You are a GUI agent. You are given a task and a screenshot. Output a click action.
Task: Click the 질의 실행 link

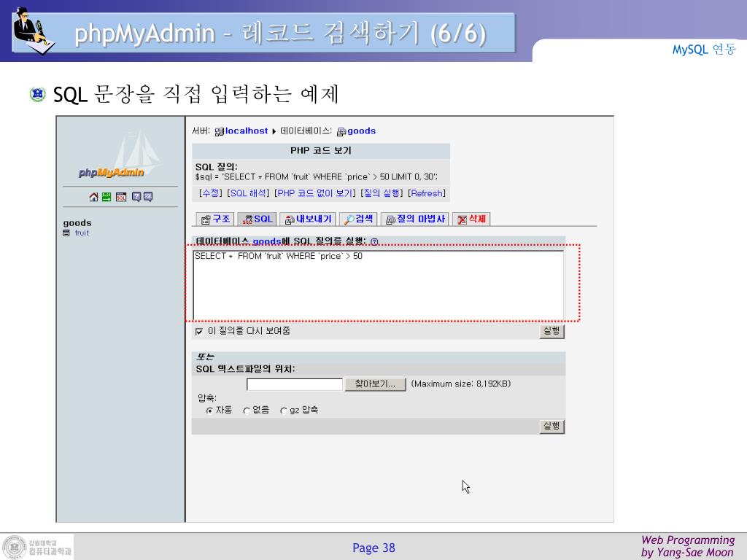pos(382,192)
